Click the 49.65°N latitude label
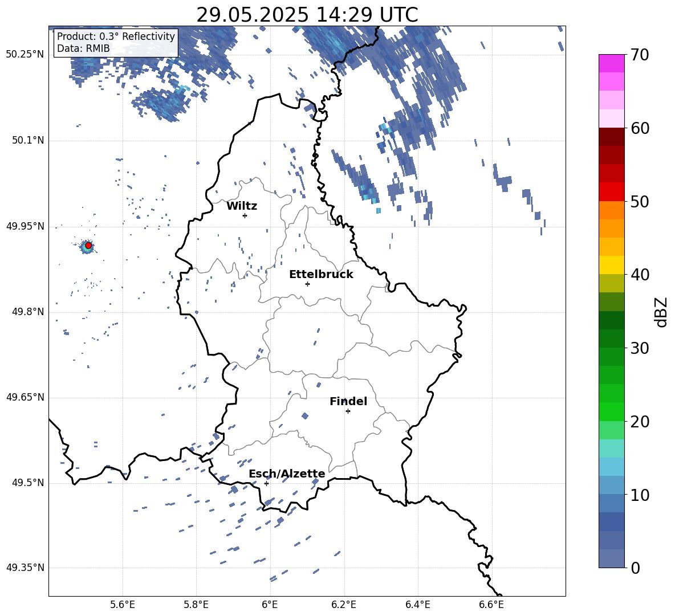This screenshot has height=616, width=675. point(25,397)
